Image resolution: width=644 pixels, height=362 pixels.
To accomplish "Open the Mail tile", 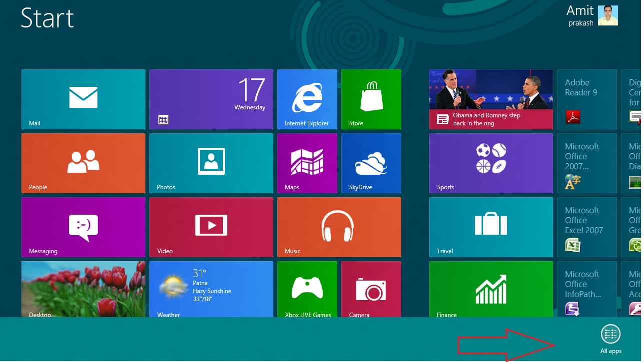I will pyautogui.click(x=83, y=99).
